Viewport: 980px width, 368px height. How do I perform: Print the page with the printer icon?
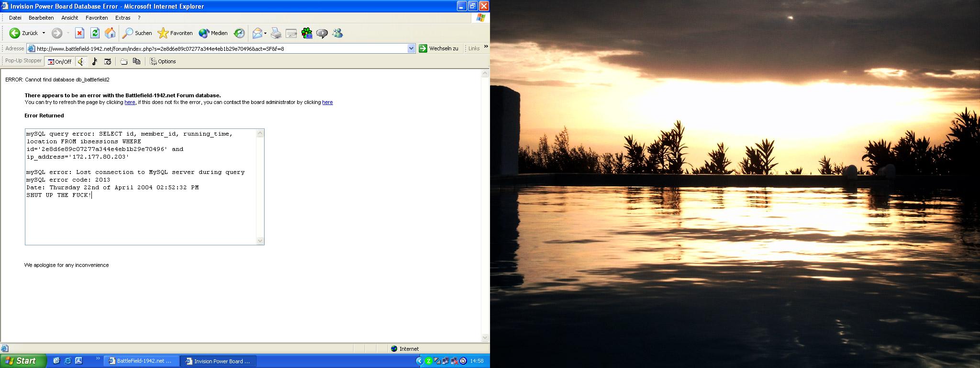[276, 33]
